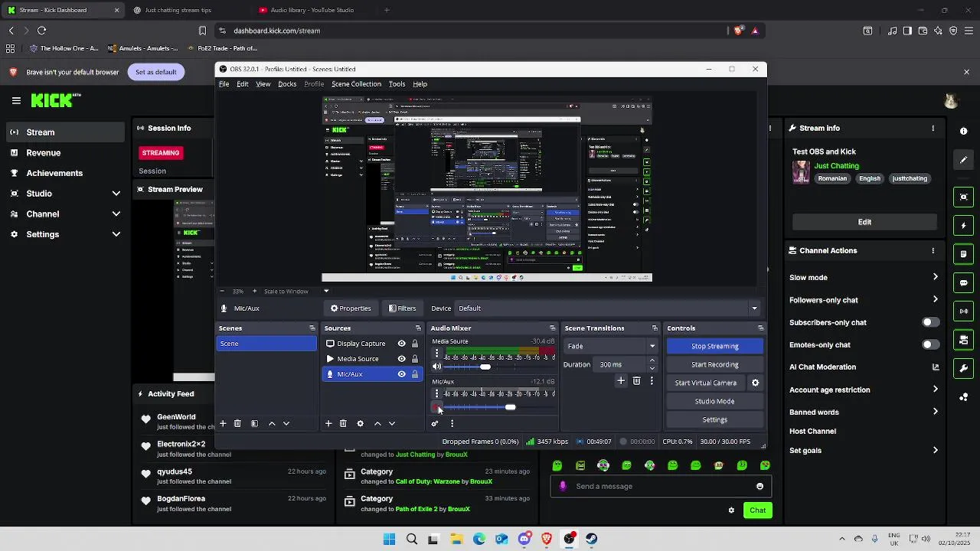Move source up with arrow icon
The image size is (980, 551).
377,424
